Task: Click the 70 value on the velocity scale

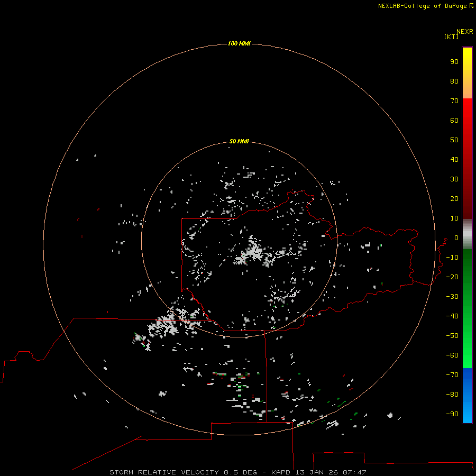Action: [x=454, y=101]
